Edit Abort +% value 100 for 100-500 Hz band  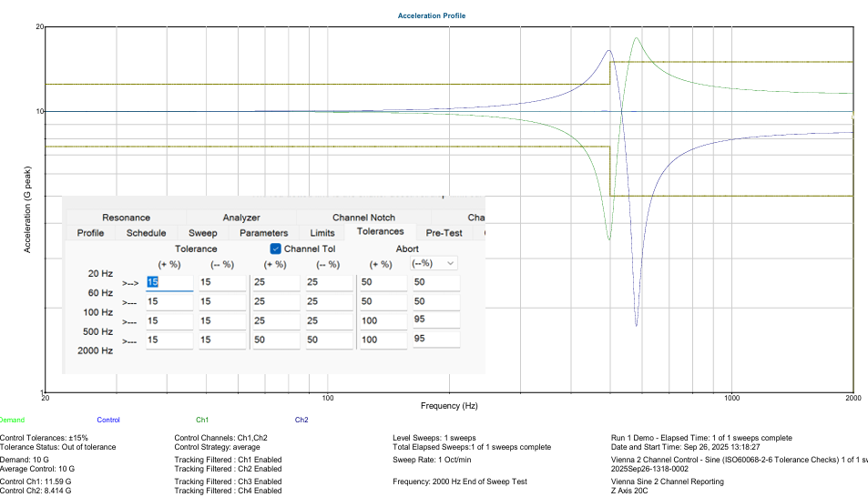tap(383, 321)
